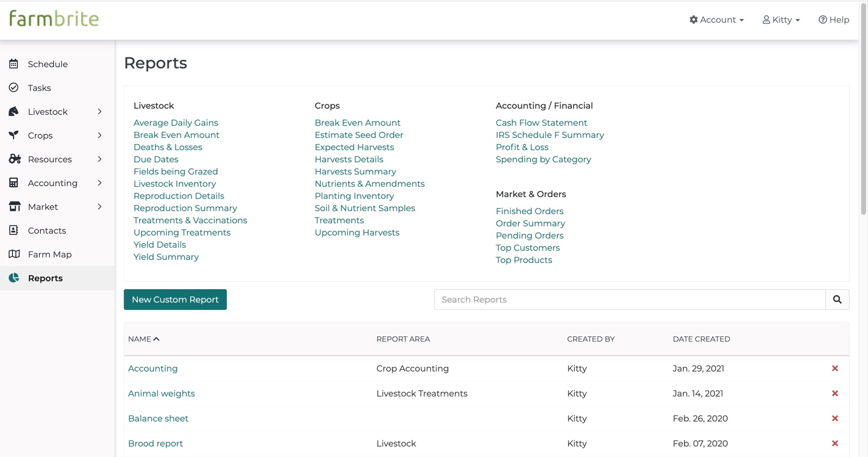Expand the Accounting submenu chevron

pos(99,183)
